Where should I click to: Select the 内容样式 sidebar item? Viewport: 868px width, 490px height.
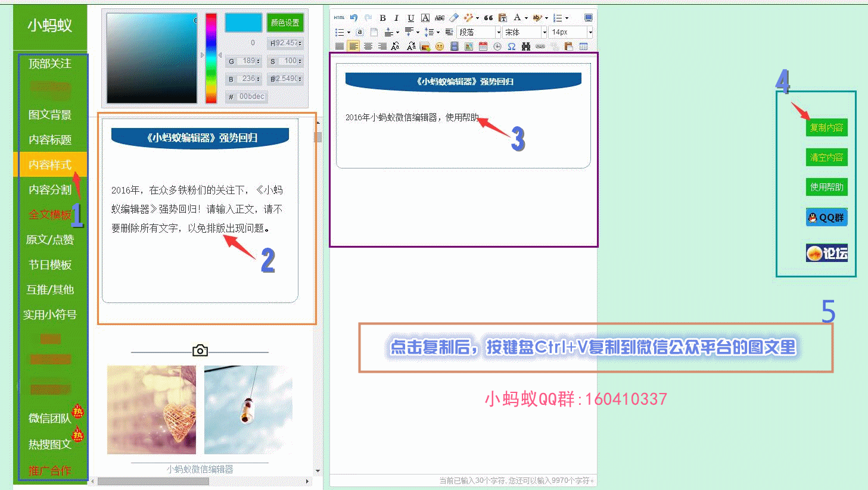pyautogui.click(x=50, y=165)
